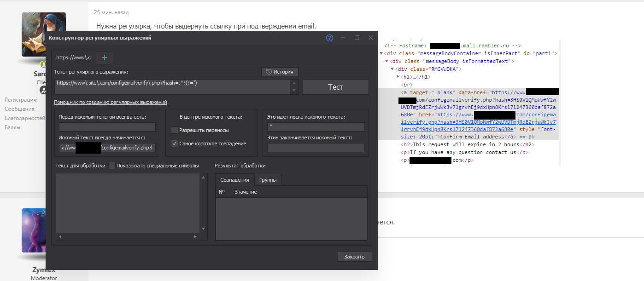
Task: Select the 'If you have any question' p line
Action: tap(464, 152)
